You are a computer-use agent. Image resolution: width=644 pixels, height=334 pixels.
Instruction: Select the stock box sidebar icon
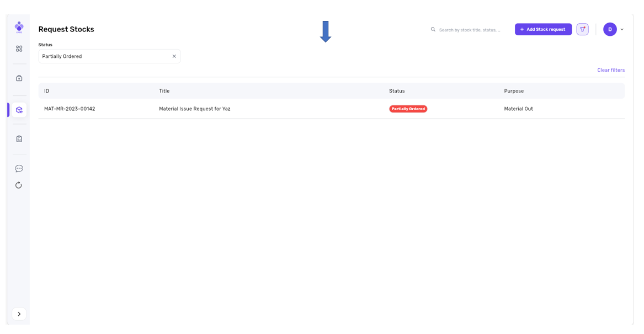pos(19,110)
